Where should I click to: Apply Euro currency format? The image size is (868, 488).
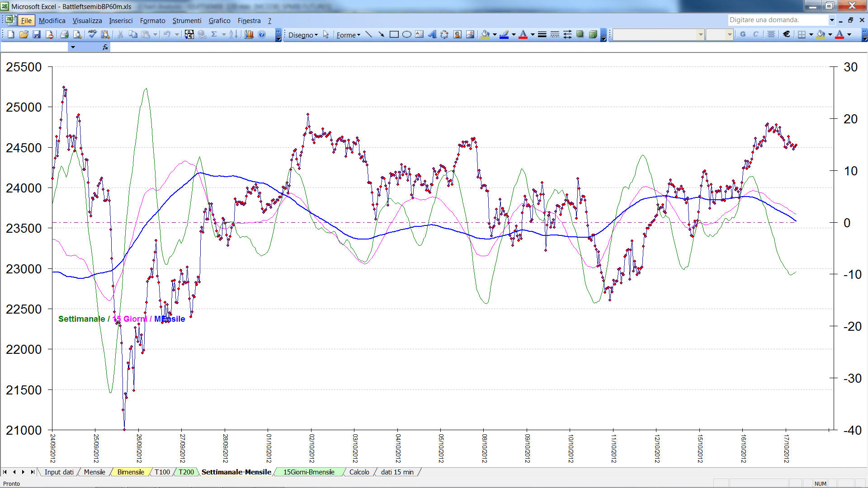pyautogui.click(x=787, y=34)
